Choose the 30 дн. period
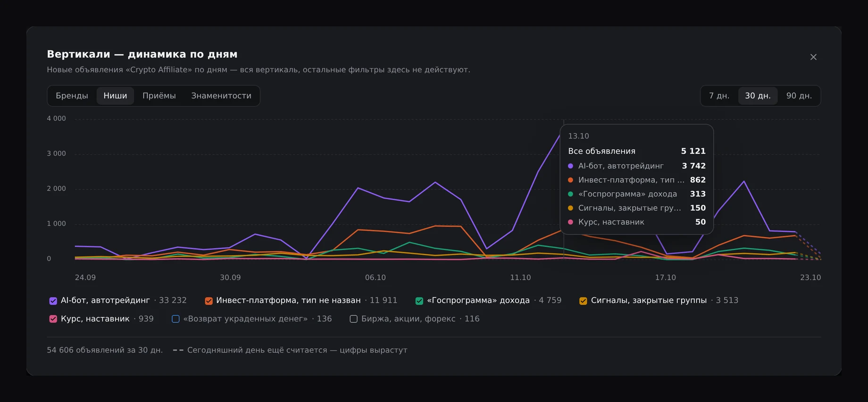This screenshot has width=868, height=402. point(758,96)
